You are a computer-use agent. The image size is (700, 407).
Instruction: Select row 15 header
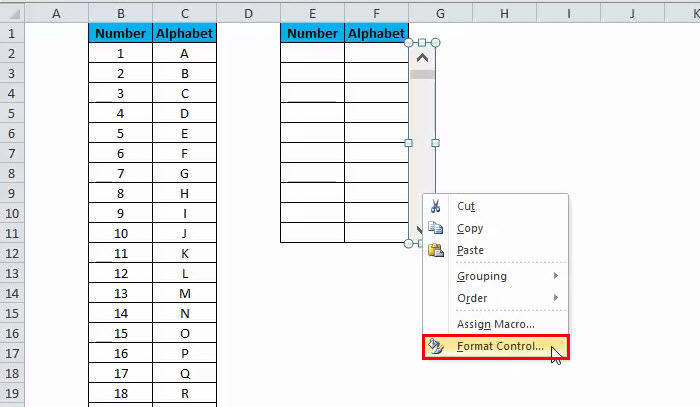coord(12,313)
